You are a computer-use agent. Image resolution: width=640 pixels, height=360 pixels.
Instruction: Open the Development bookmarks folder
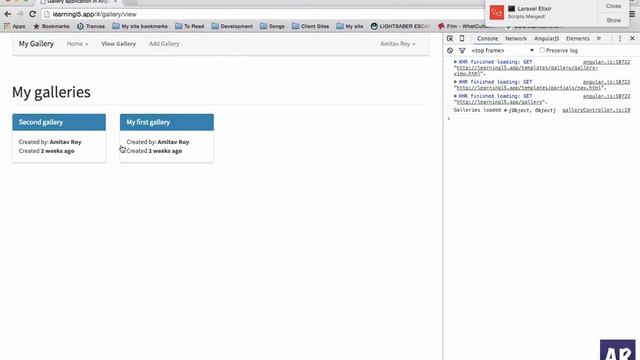(232, 26)
